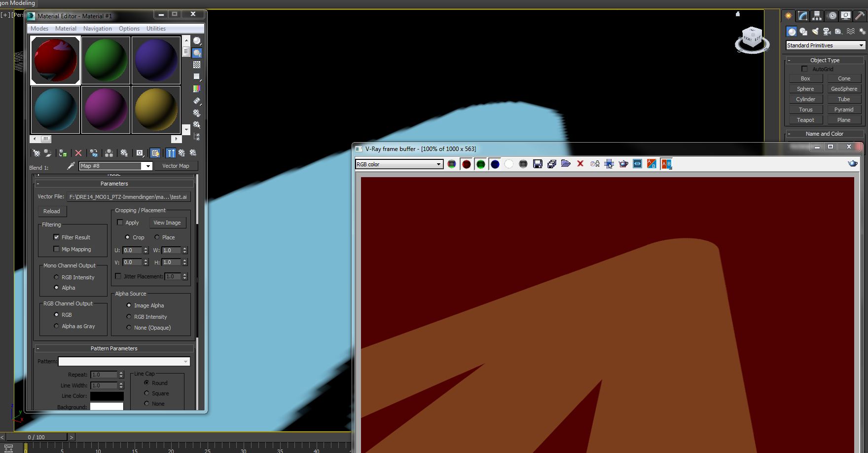868x453 pixels.
Task: Select Square line cap option
Action: click(146, 393)
